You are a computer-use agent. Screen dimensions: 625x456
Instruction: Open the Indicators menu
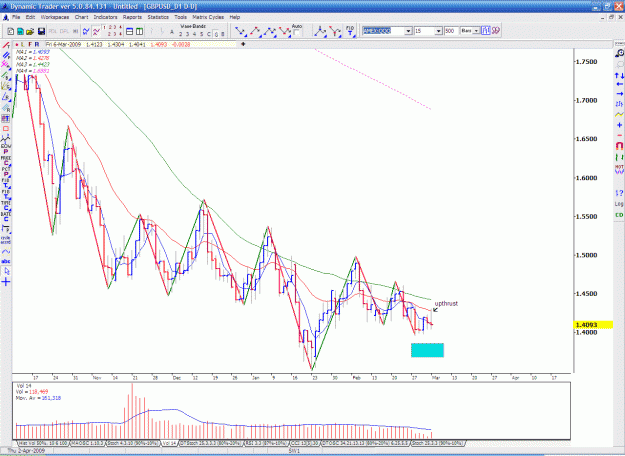105,17
